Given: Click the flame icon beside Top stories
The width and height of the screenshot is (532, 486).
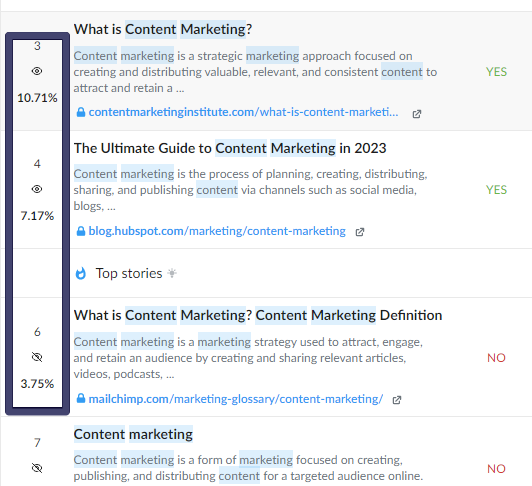Looking at the screenshot, I should [x=81, y=273].
